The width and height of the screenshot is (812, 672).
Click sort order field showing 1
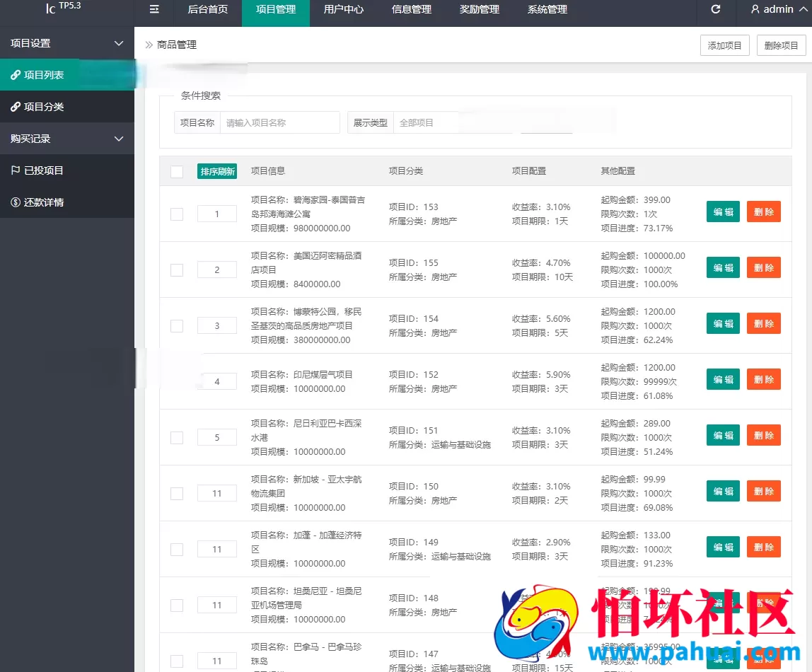click(x=217, y=214)
